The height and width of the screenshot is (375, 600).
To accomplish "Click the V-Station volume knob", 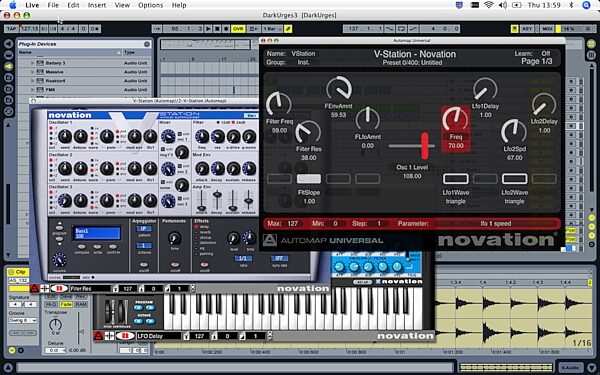I will 59,260.
